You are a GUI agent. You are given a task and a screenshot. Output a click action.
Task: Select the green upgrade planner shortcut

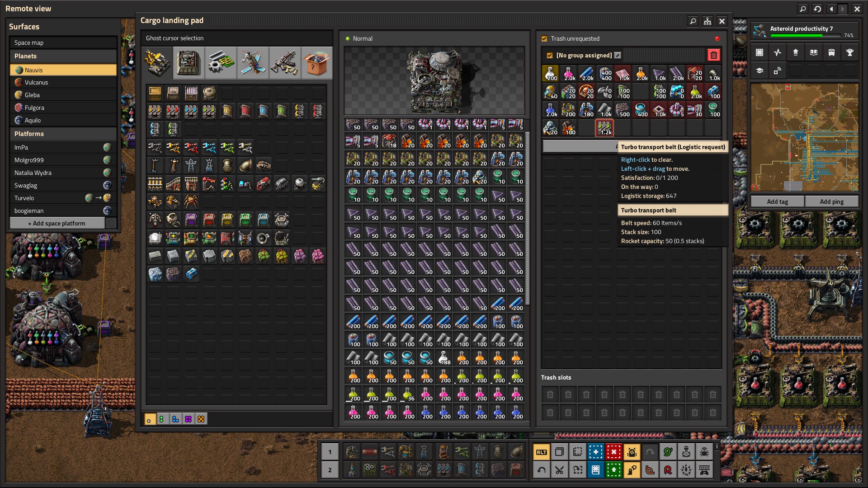point(614,470)
